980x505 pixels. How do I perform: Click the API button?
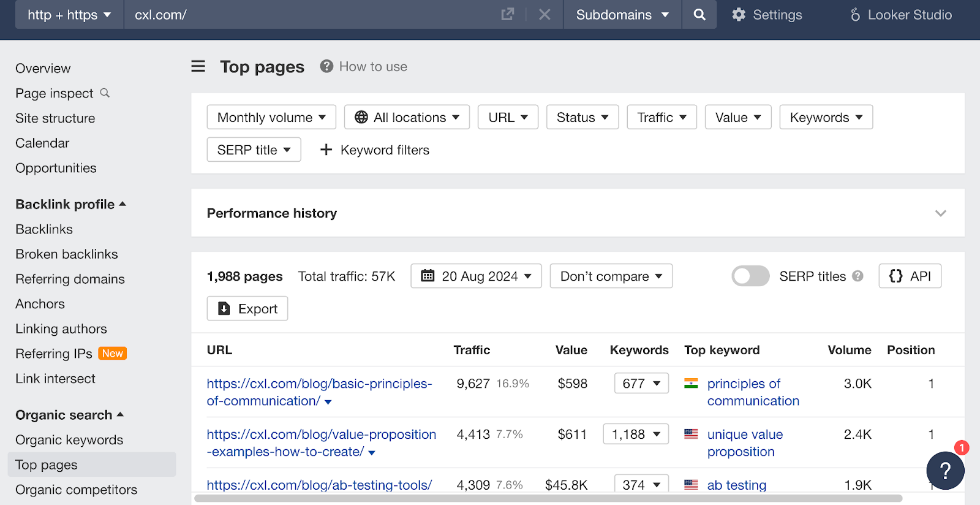[x=910, y=276]
